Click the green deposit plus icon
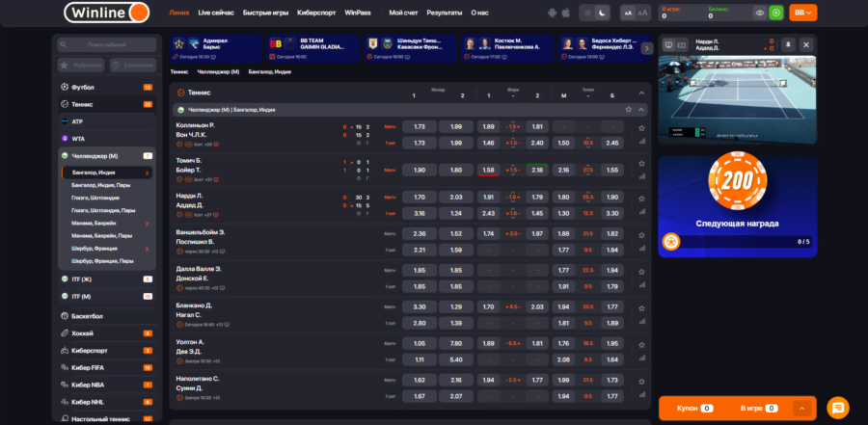This screenshot has width=868, height=425. click(x=775, y=13)
